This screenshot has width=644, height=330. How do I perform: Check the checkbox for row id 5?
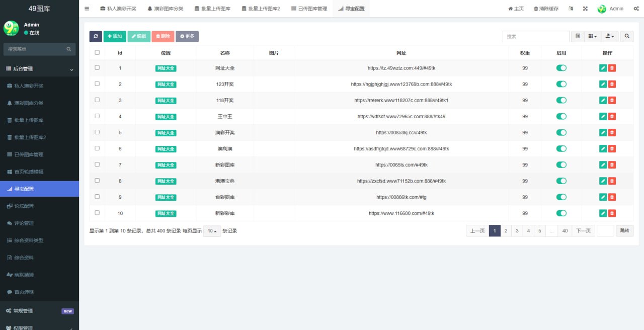point(97,132)
